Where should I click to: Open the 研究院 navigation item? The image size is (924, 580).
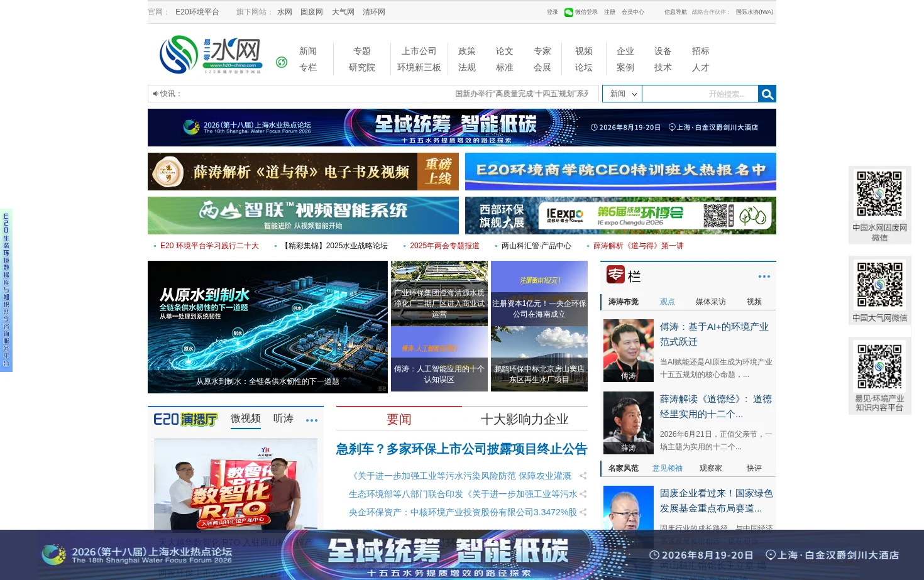pyautogui.click(x=362, y=68)
